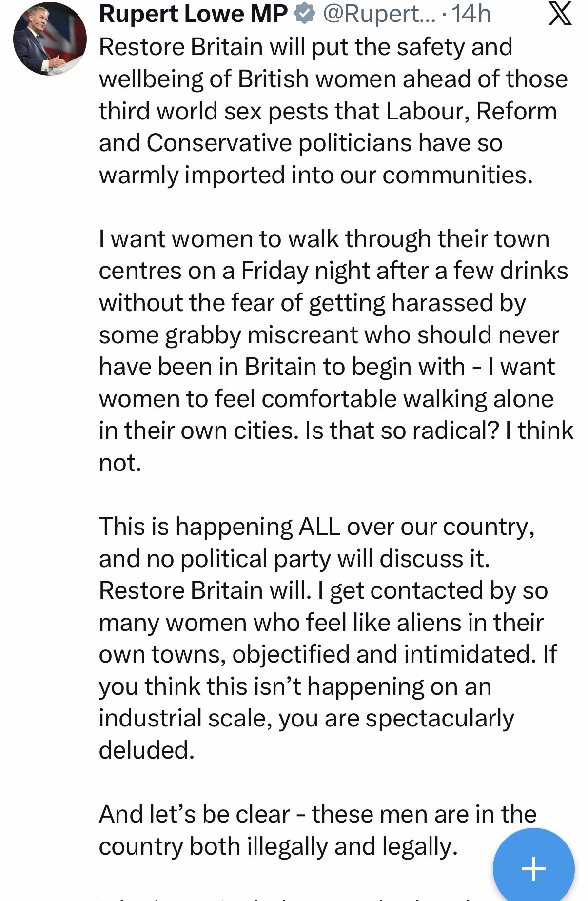Click the capitalized word "ALL"
588x901 pixels.
(319, 527)
